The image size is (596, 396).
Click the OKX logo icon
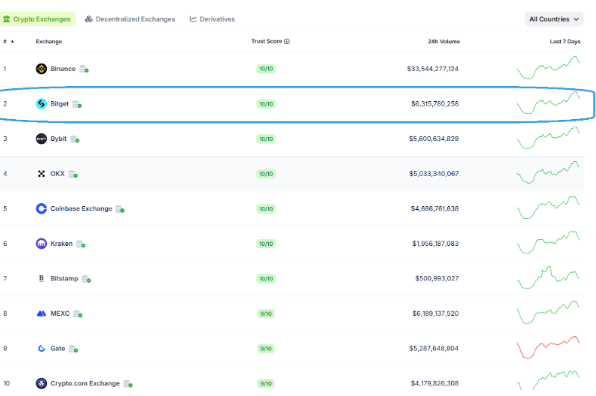click(x=41, y=174)
